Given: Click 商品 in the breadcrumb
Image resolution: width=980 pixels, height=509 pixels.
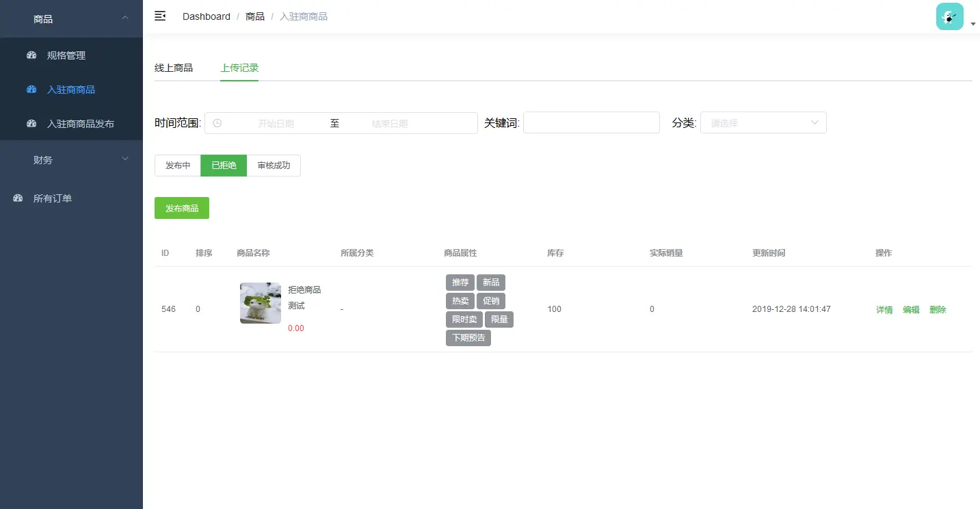Looking at the screenshot, I should point(255,16).
